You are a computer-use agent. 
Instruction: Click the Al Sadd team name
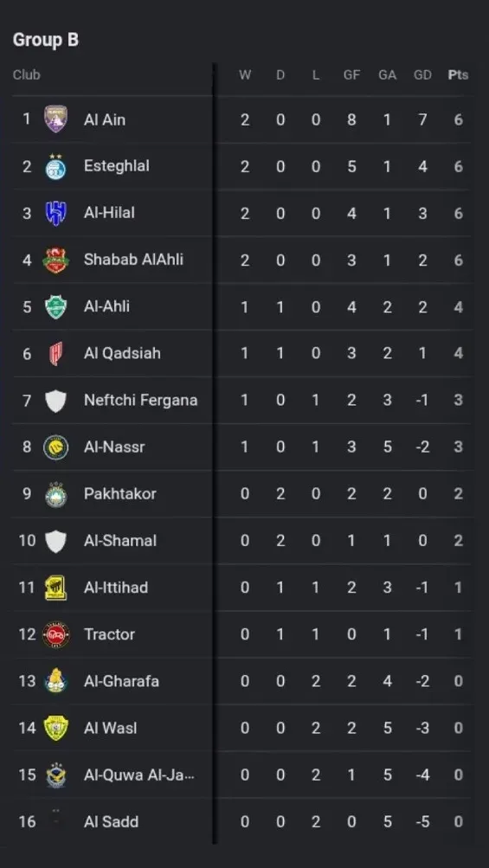pyautogui.click(x=112, y=822)
